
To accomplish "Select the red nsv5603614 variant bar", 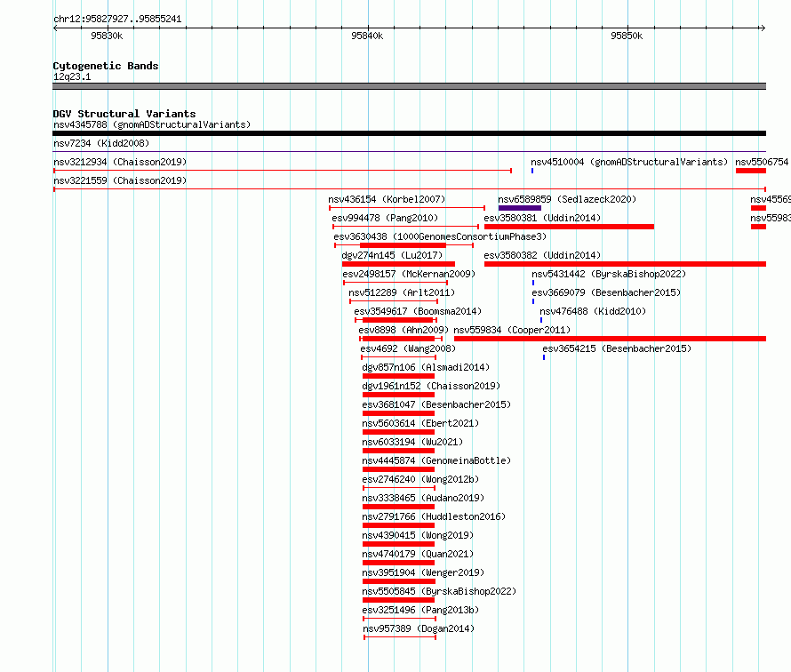I will pos(398,432).
